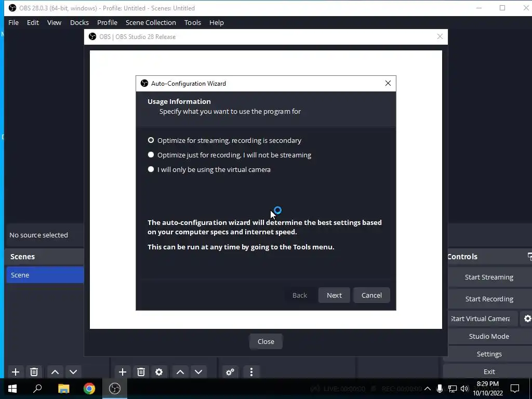Image resolution: width=532 pixels, height=399 pixels.
Task: Launch Chrome from taskbar
Action: coord(89,389)
